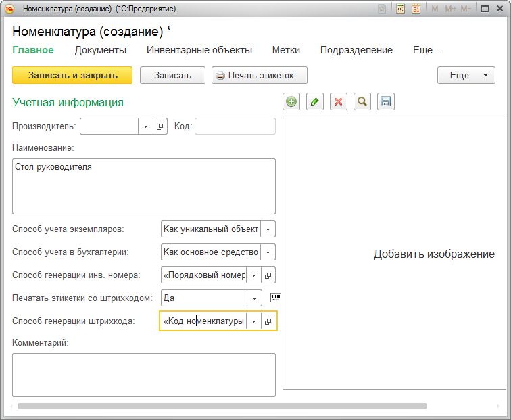Switch to the Документы tab
The height and width of the screenshot is (420, 511).
click(x=100, y=50)
